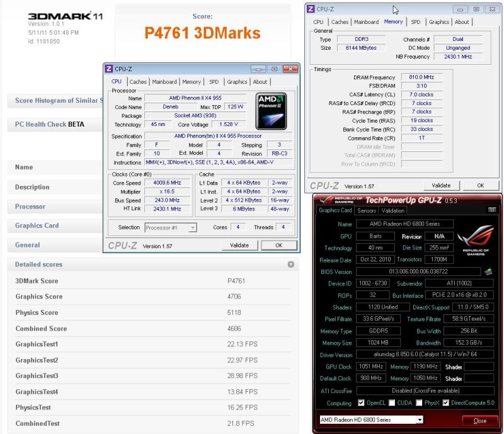Select Graphics tab in Memory CPU-Z window
This screenshot has height=434, width=504.
[438, 22]
